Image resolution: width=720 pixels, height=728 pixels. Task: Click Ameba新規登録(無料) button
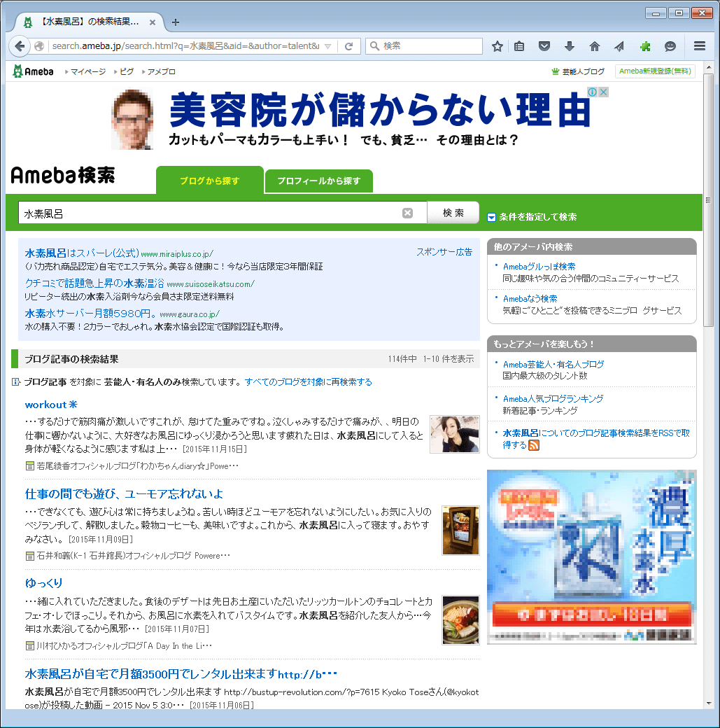coord(655,71)
